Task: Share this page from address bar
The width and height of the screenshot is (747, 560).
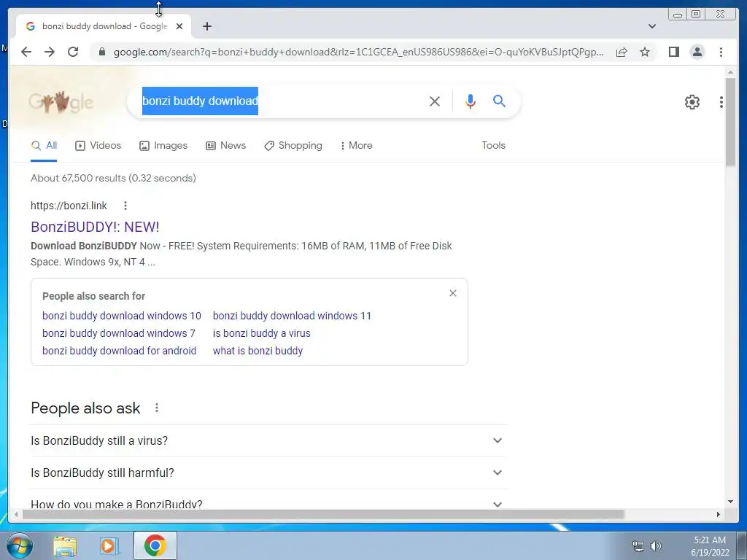Action: point(622,52)
